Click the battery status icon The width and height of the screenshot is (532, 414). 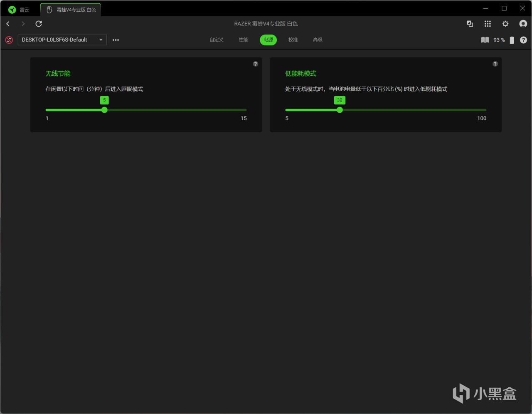(x=512, y=40)
